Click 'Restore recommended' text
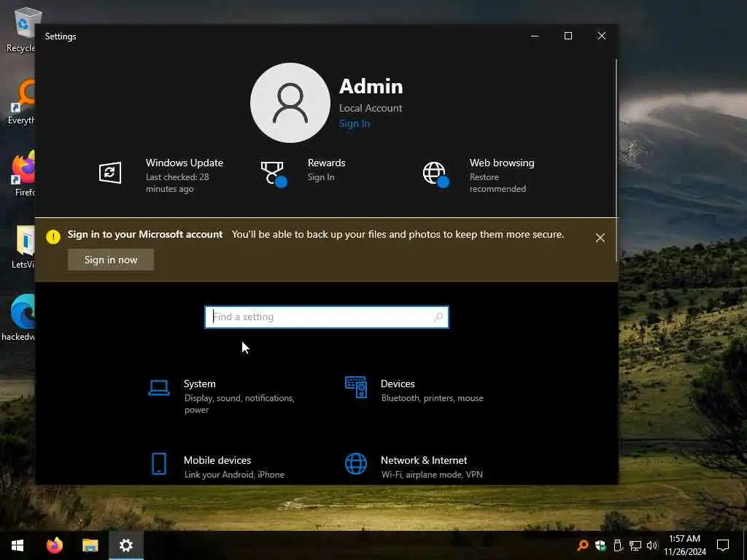Image resolution: width=747 pixels, height=560 pixels. (x=498, y=183)
